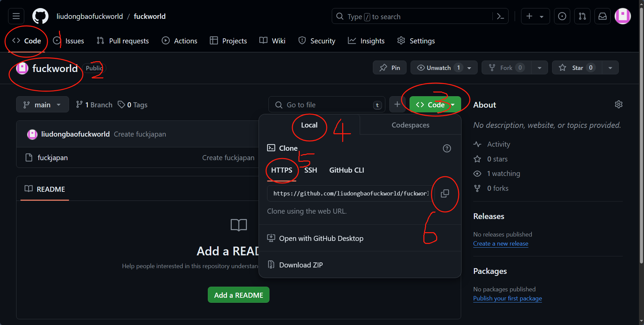Open the Insights tab
The height and width of the screenshot is (325, 644).
click(x=366, y=41)
